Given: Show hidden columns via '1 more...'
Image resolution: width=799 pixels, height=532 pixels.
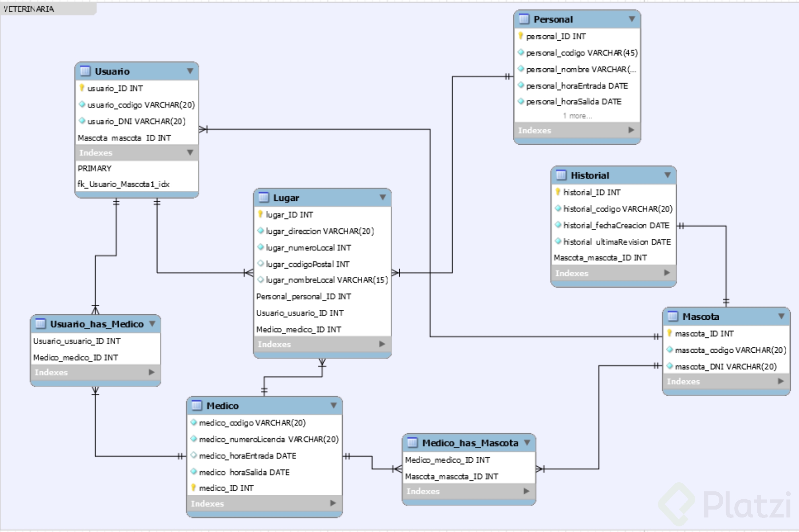Looking at the screenshot, I should tap(577, 116).
